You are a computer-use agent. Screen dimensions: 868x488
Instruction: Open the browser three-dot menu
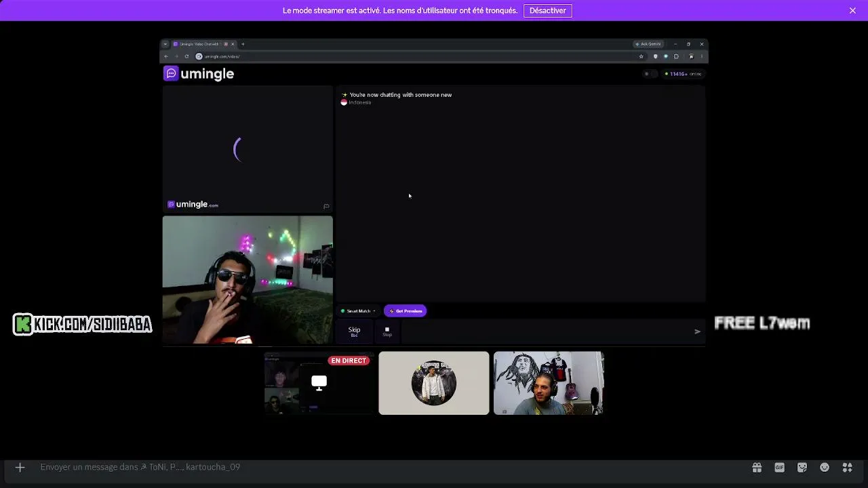tap(702, 56)
